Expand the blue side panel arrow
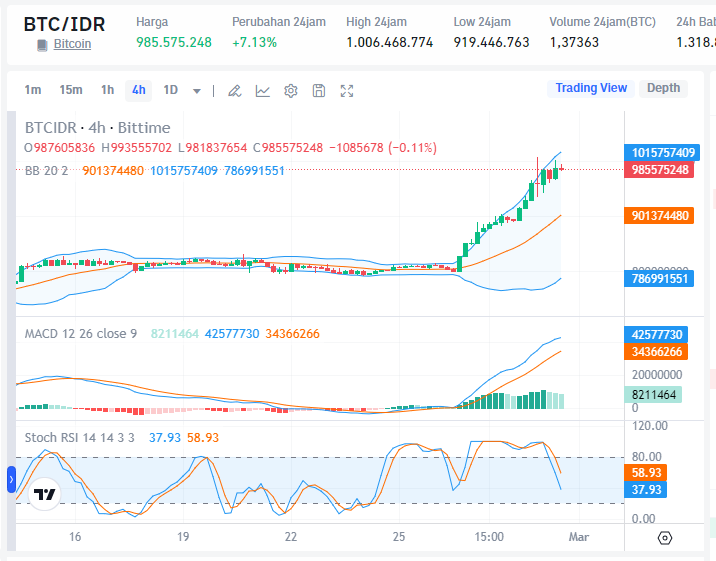The width and height of the screenshot is (716, 561). click(x=11, y=479)
